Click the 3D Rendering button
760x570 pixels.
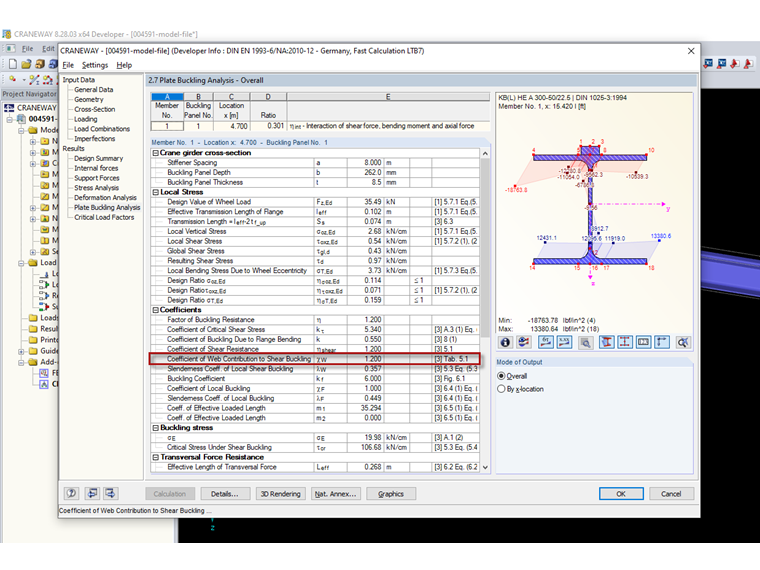[279, 493]
